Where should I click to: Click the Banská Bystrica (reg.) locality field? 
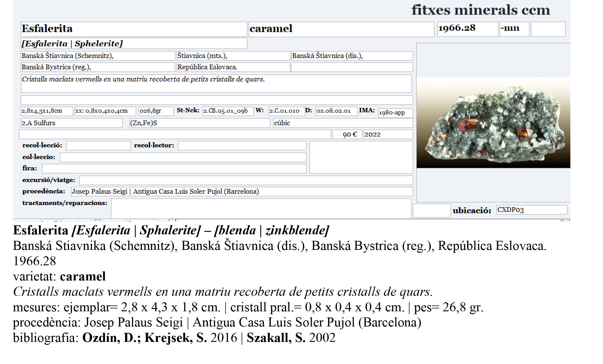point(98,67)
